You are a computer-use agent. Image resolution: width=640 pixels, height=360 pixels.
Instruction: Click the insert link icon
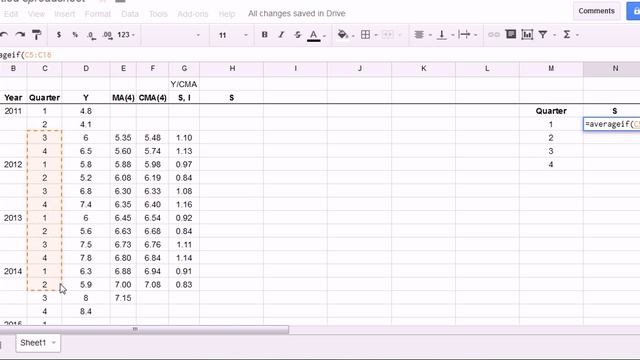tap(494, 35)
